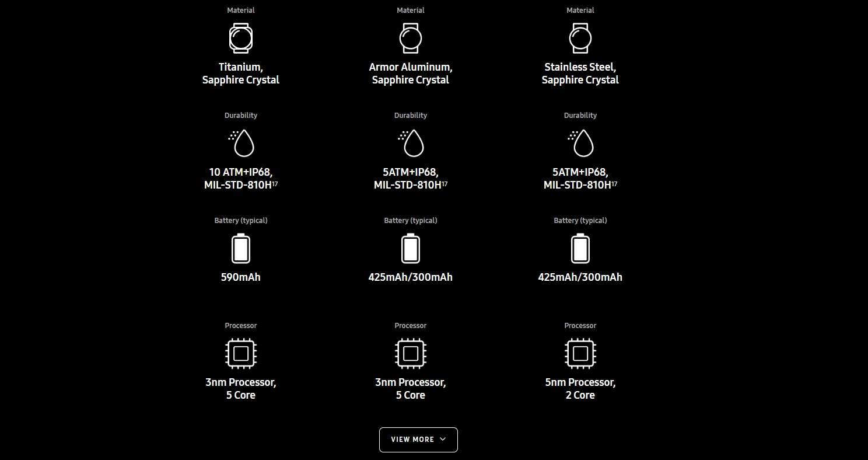Click the Stainless Steel watch material icon

580,39
